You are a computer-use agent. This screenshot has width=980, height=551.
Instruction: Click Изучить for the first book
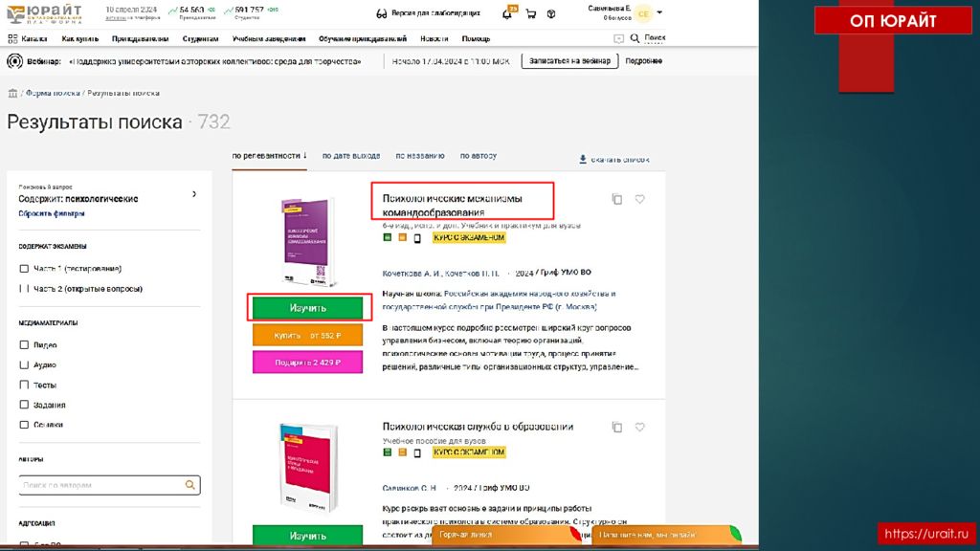pyautogui.click(x=307, y=308)
